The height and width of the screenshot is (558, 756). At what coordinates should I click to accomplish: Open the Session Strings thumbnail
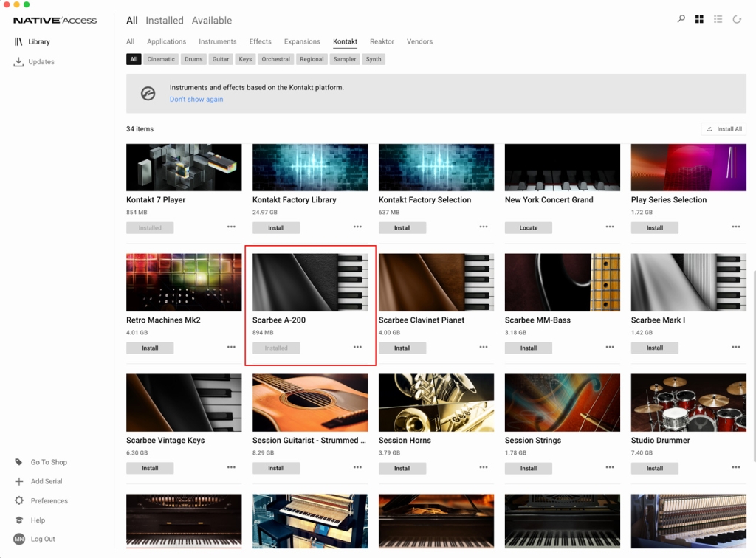pos(562,403)
